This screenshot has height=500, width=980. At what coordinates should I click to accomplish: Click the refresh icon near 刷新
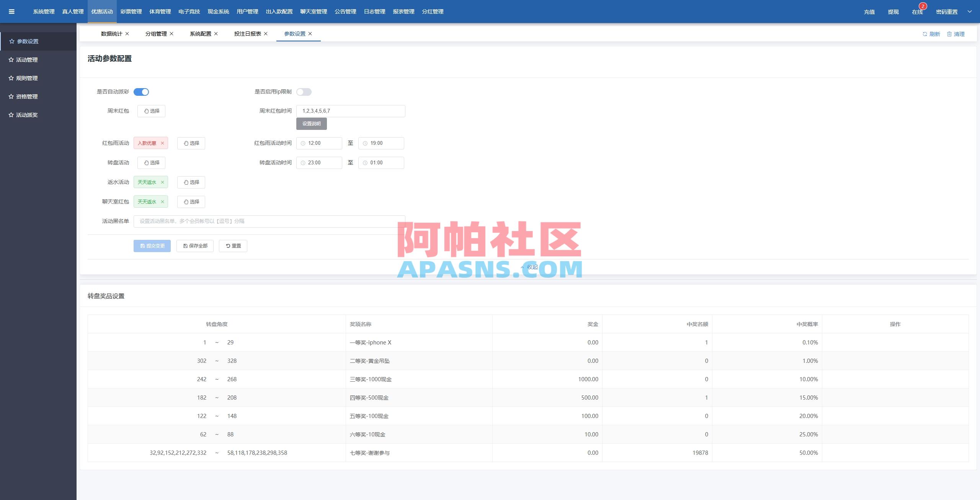(x=924, y=34)
